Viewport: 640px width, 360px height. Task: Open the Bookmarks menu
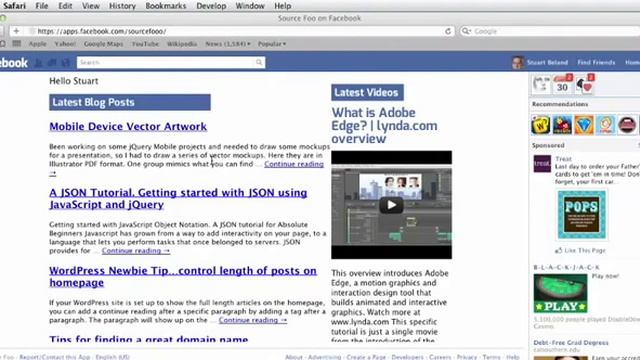166,6
